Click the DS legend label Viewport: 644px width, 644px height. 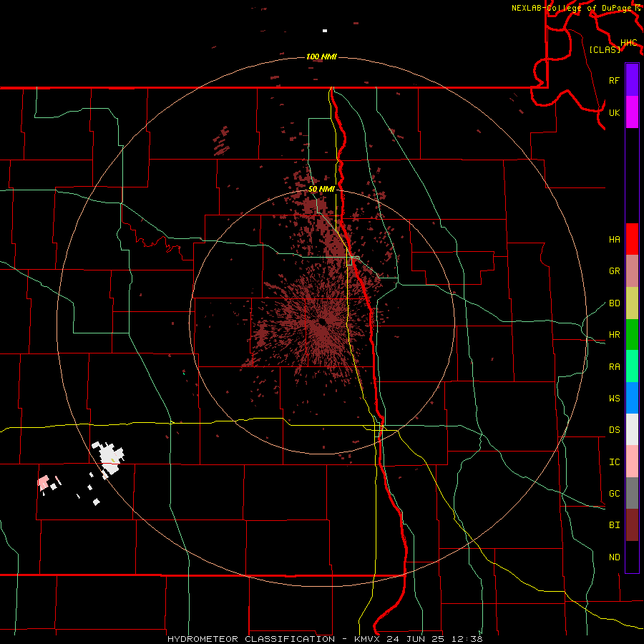[614, 430]
